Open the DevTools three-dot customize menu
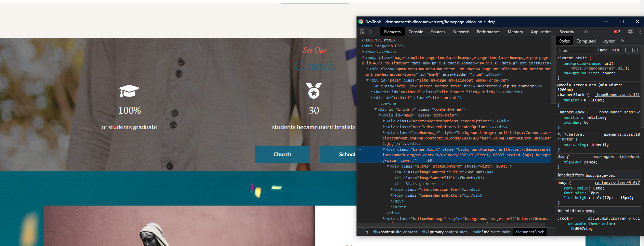 640,32
